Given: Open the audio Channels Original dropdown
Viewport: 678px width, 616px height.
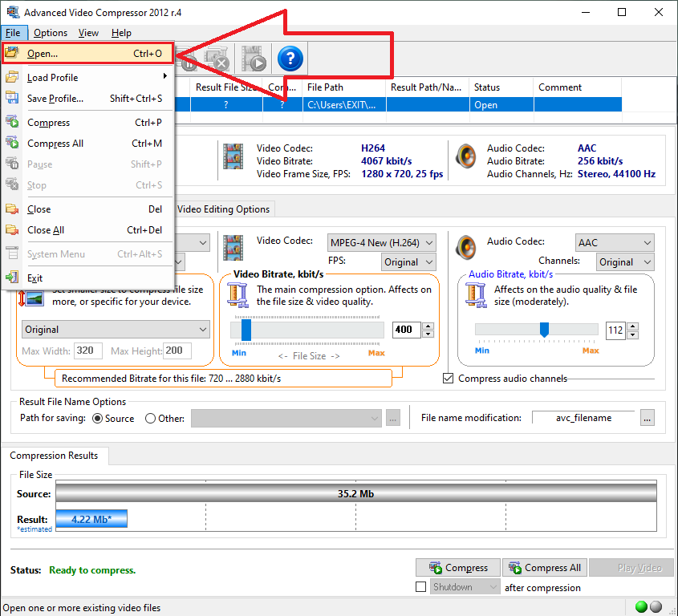Looking at the screenshot, I should point(625,262).
